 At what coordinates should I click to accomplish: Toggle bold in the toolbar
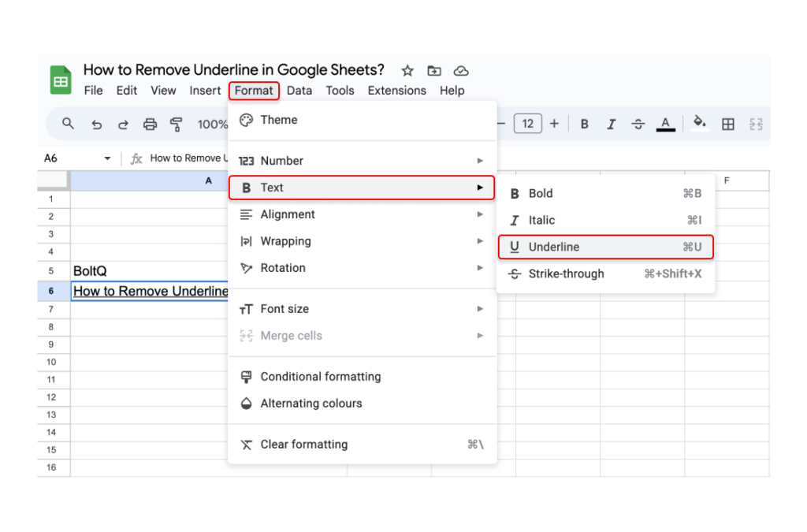[x=584, y=124]
